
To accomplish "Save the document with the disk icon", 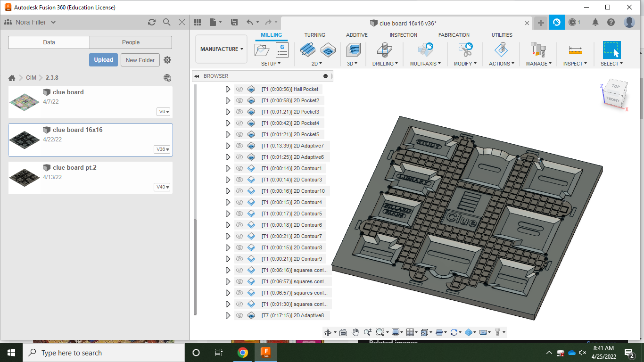I will coord(234,22).
